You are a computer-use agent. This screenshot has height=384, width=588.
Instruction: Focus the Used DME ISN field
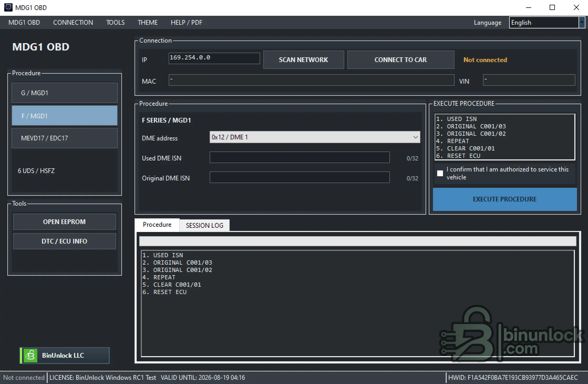(x=300, y=157)
